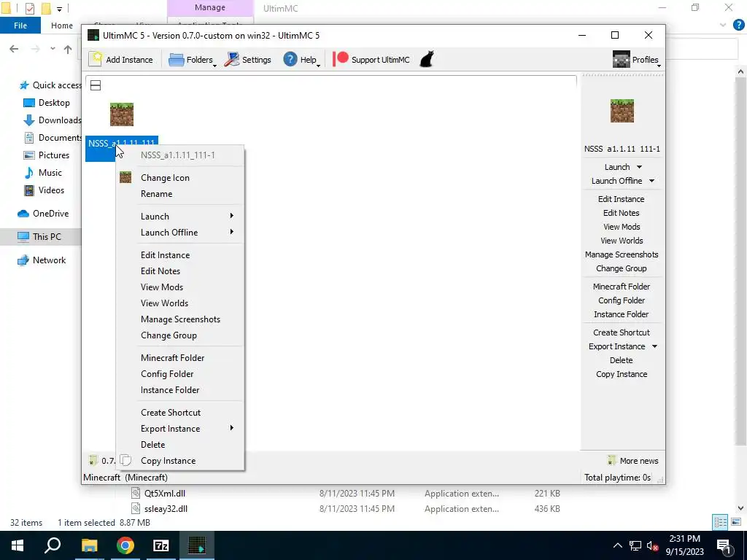Click the Back arrow in File Explorer
747x560 pixels.
(14, 49)
